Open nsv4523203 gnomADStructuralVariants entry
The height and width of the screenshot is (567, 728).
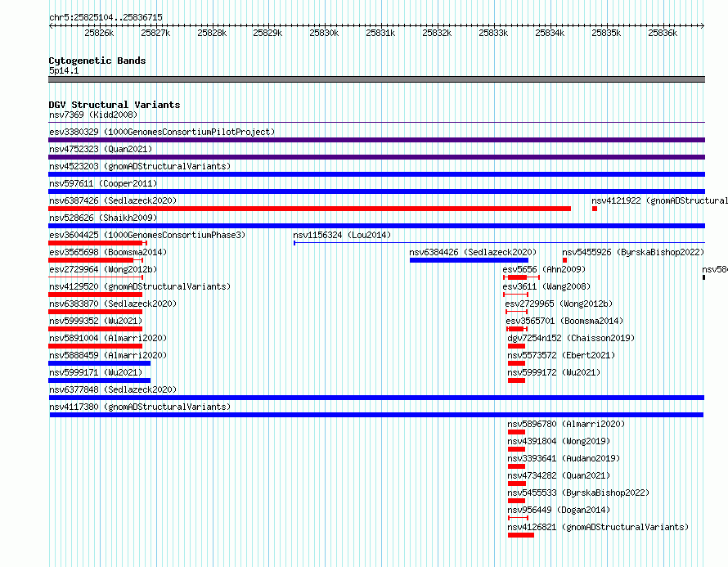tap(140, 166)
